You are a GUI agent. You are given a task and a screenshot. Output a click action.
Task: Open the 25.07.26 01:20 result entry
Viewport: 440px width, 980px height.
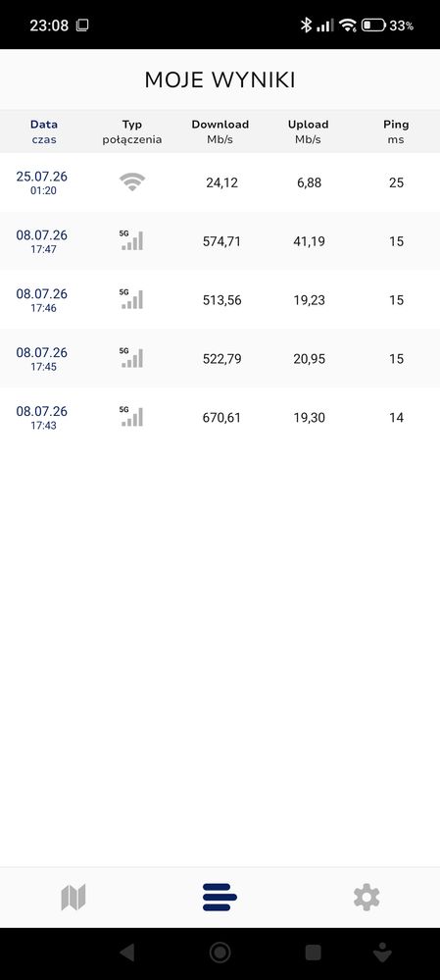tap(220, 182)
